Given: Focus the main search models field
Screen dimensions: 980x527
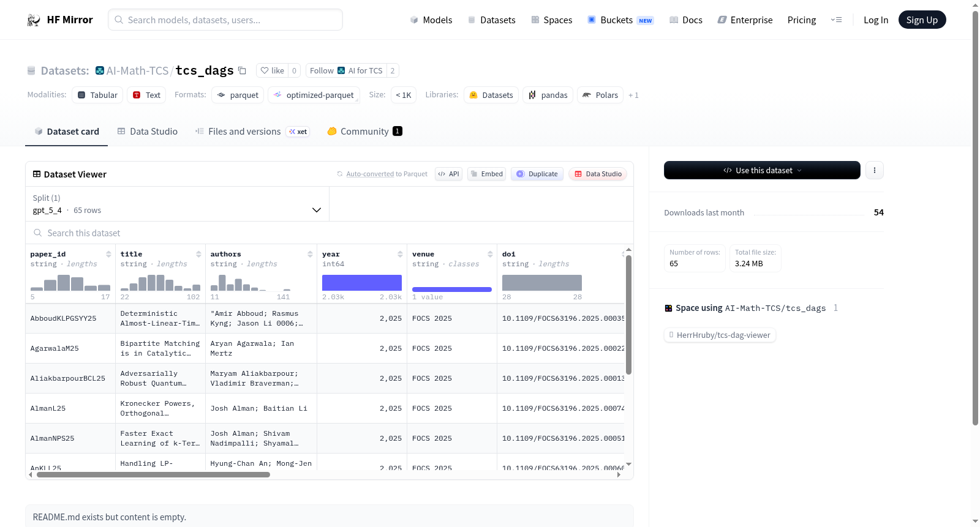Looking at the screenshot, I should coord(225,20).
